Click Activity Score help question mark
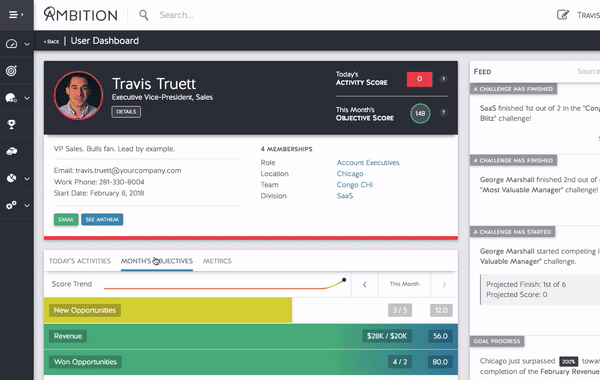Screen dimensions: 600x380 (443, 79)
